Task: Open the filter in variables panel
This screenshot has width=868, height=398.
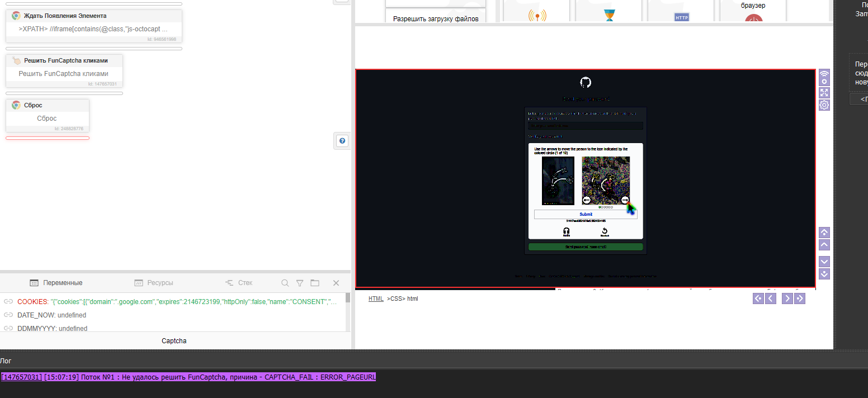Action: tap(300, 283)
